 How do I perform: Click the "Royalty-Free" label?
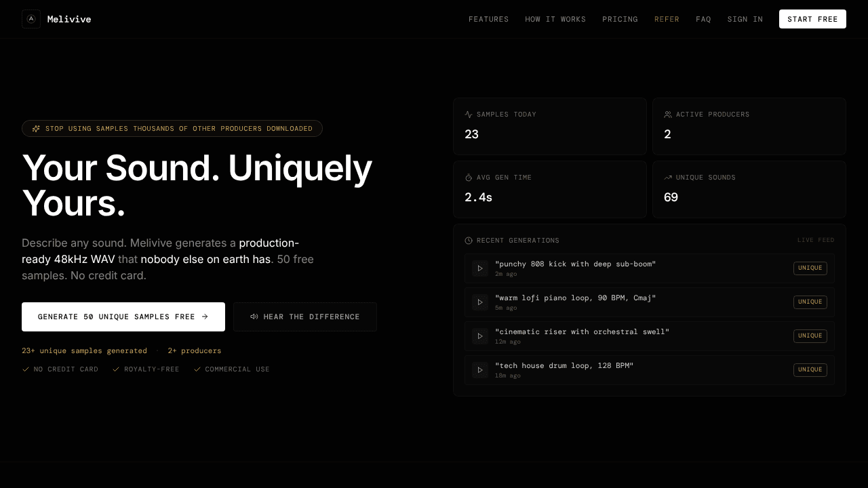tap(152, 369)
